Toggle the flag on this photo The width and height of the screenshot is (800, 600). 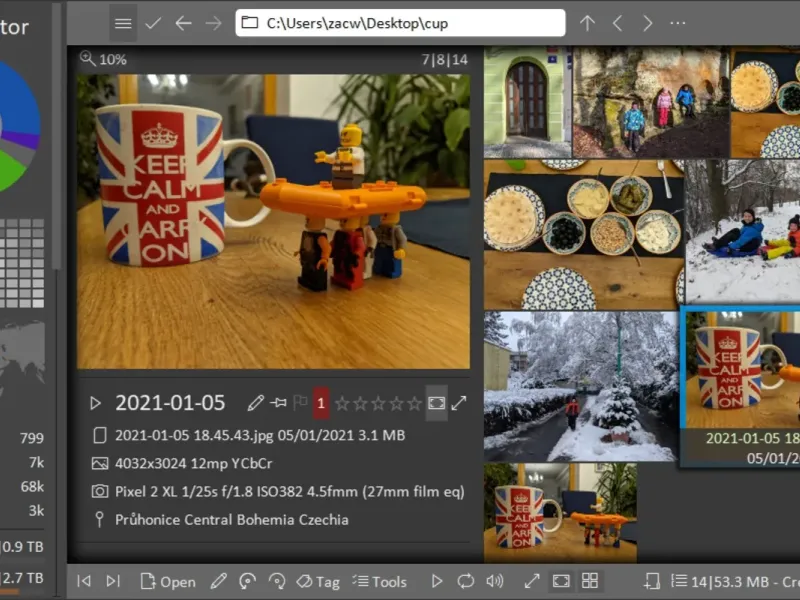(301, 403)
